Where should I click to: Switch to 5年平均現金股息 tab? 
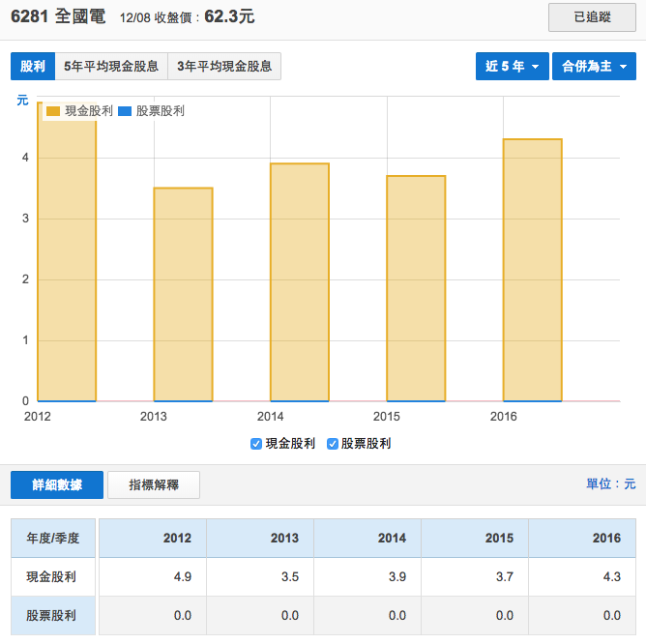click(x=111, y=67)
